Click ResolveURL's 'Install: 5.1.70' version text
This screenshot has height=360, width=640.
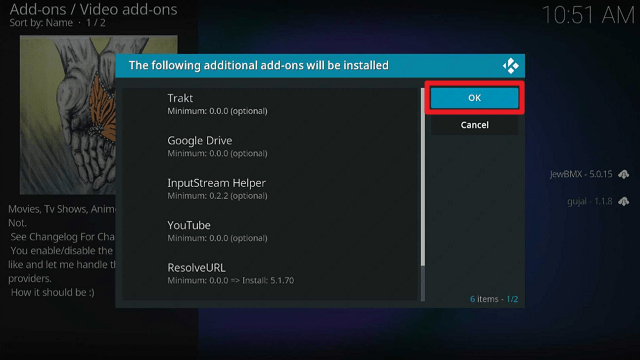click(x=268, y=280)
